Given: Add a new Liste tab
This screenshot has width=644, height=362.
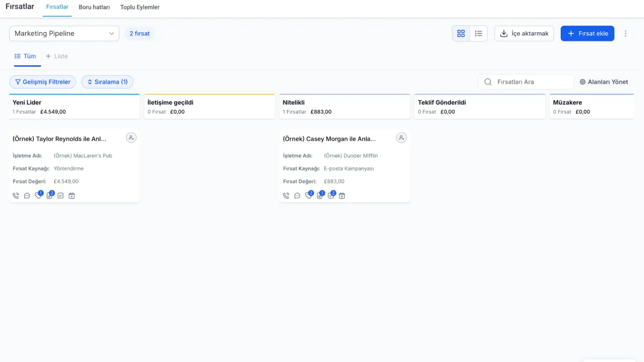Looking at the screenshot, I should click(57, 56).
